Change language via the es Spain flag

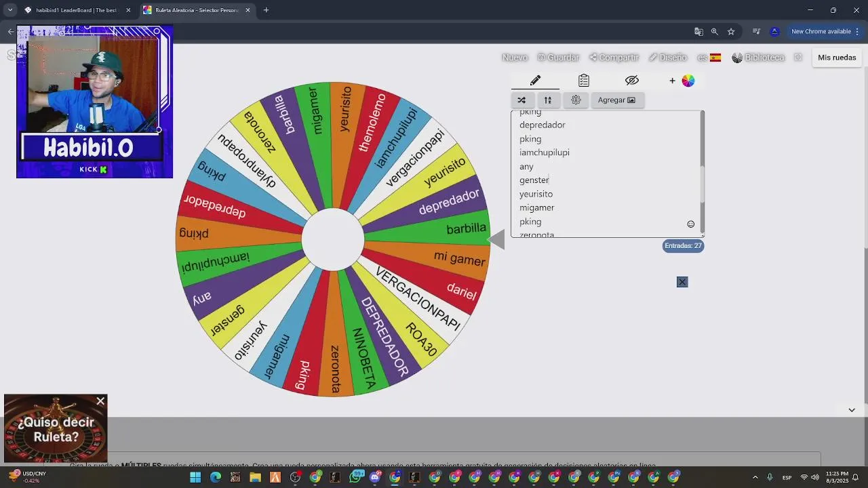pyautogui.click(x=709, y=58)
